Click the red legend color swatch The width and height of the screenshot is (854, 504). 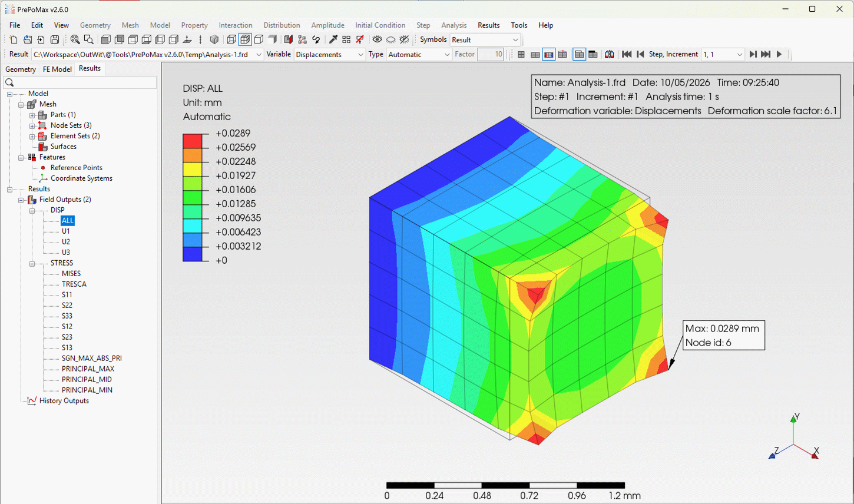[x=193, y=141]
